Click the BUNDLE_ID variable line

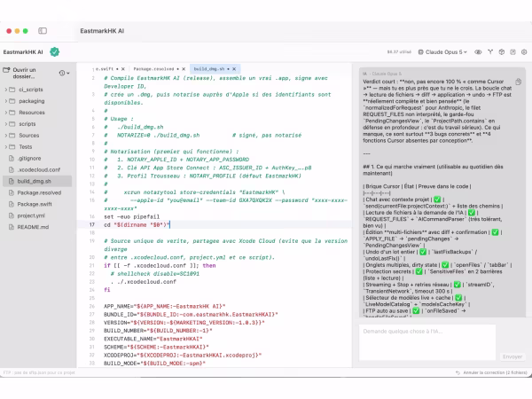pyautogui.click(x=191, y=314)
